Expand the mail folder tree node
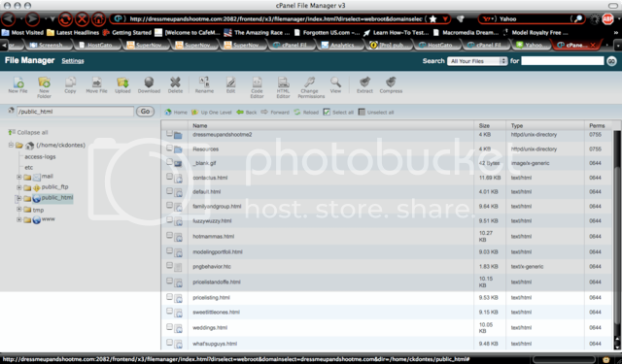This screenshot has height=364, width=622. coord(18,177)
